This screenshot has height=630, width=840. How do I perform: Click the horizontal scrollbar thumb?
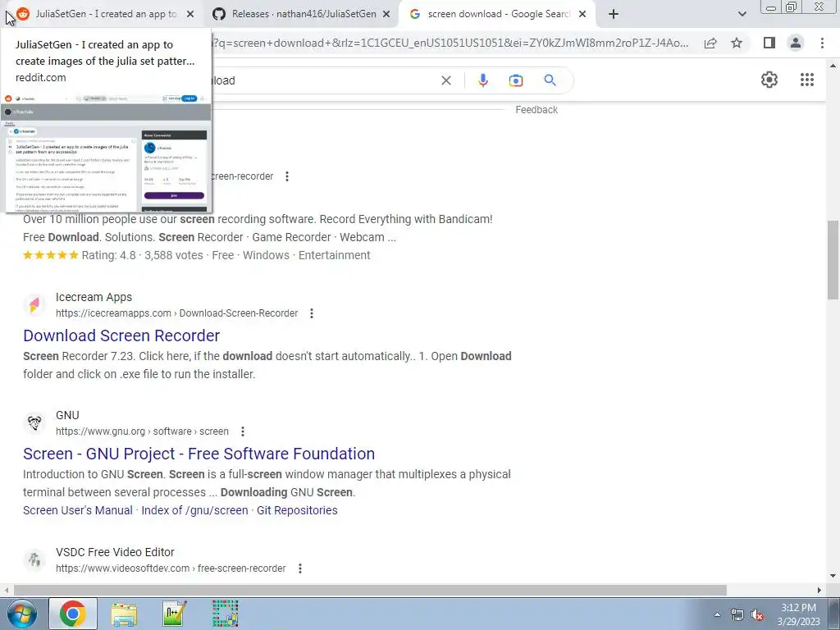click(x=370, y=590)
